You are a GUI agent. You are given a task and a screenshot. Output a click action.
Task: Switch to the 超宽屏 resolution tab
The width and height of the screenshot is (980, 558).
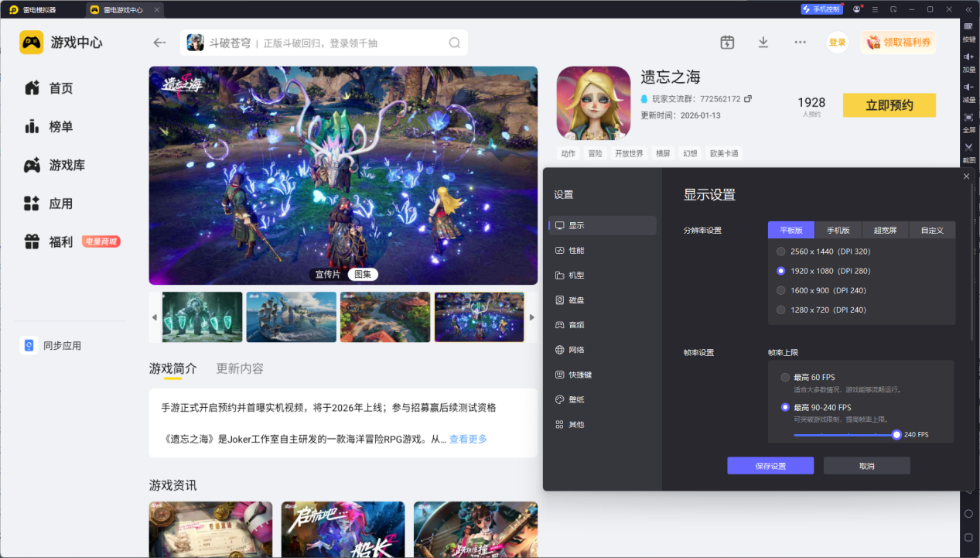(x=885, y=230)
